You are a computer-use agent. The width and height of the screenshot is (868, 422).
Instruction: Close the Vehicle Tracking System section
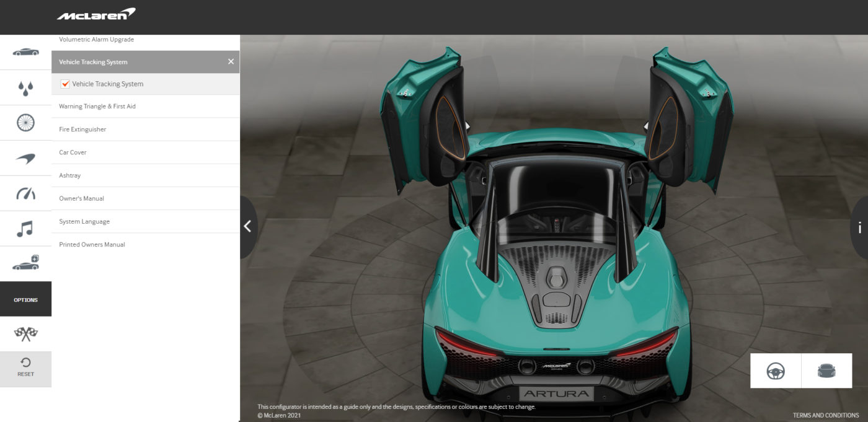pyautogui.click(x=231, y=62)
